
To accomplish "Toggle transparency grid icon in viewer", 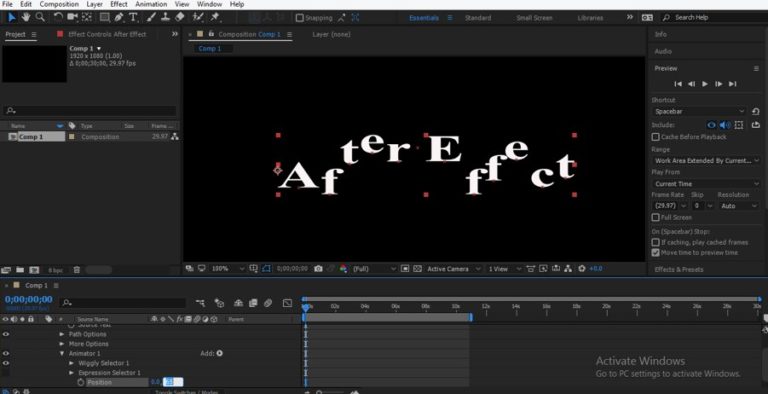I will (x=417, y=269).
